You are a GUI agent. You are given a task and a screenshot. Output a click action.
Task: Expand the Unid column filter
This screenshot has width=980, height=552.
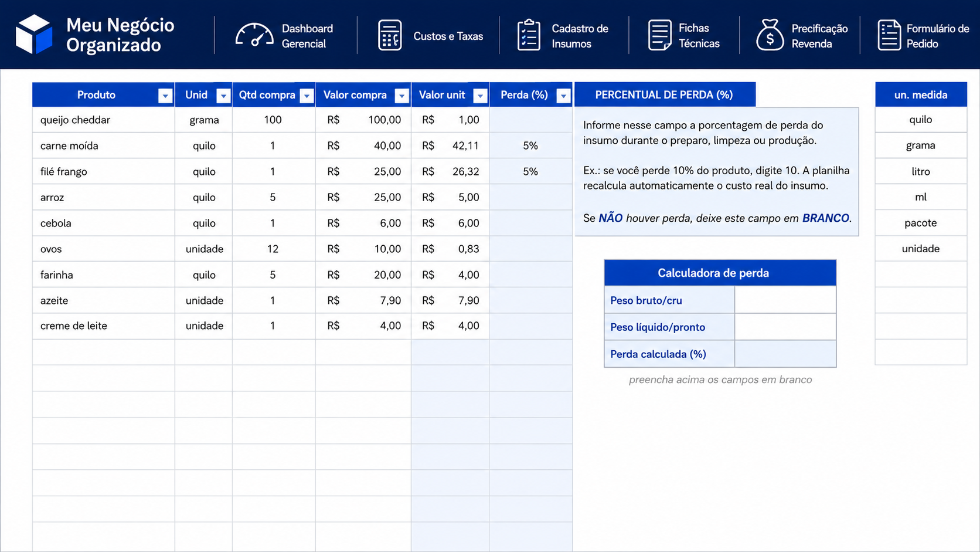(223, 96)
